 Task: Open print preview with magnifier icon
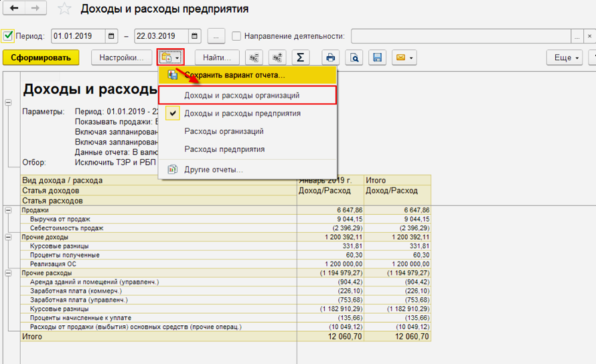354,58
